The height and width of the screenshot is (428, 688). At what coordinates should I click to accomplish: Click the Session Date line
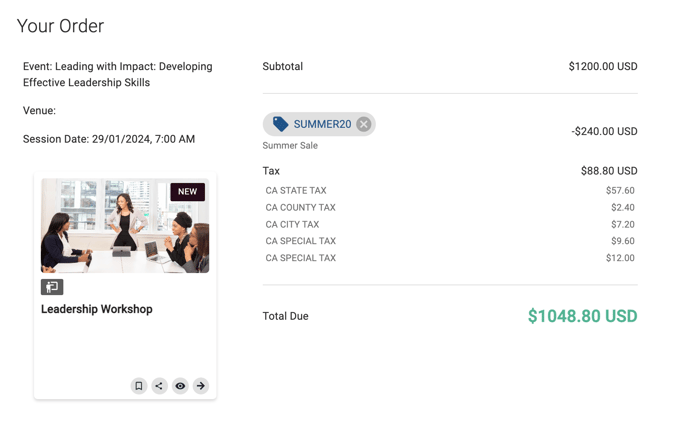109,139
